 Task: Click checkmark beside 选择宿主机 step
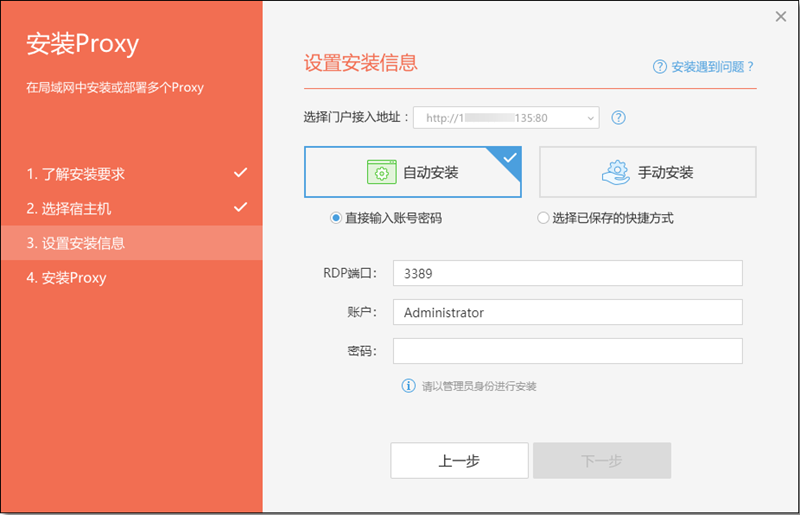(x=240, y=207)
